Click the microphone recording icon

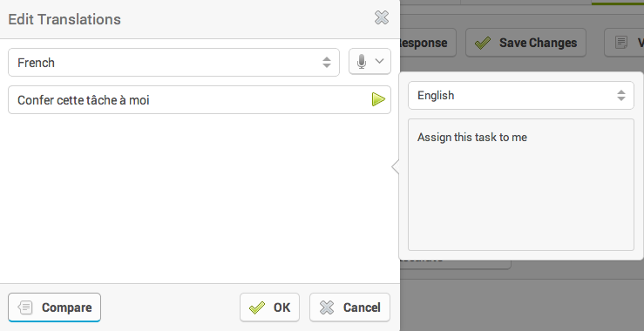click(x=362, y=62)
